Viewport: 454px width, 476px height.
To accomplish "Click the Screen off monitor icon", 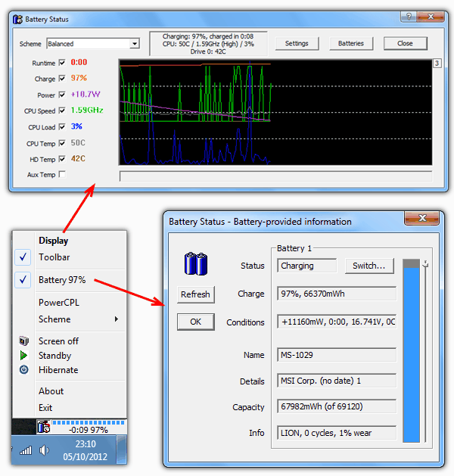I will 24,341.
